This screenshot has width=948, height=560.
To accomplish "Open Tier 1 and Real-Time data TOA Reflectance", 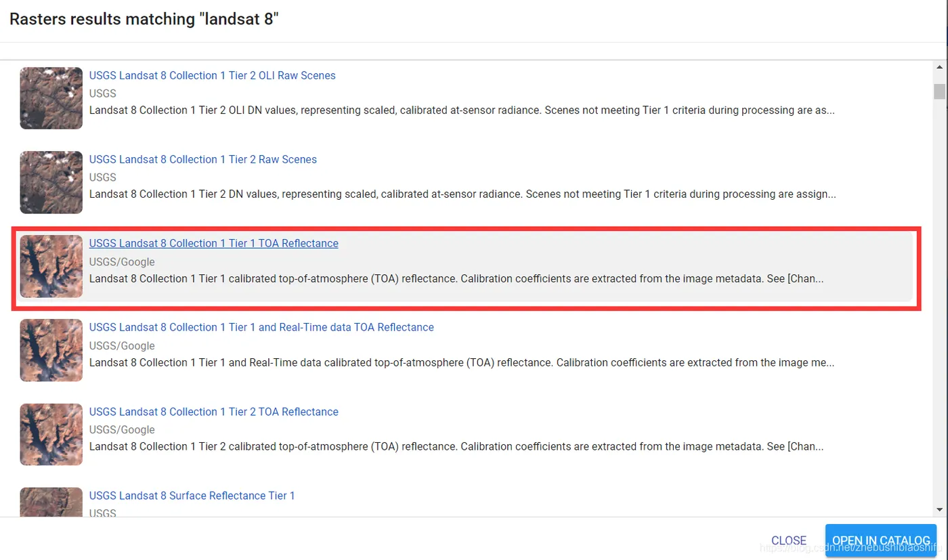I will click(261, 328).
